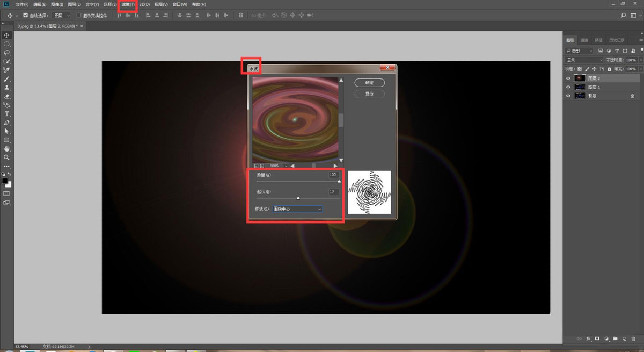Select the Hand tool
Image resolution: width=644 pixels, height=352 pixels.
7,149
